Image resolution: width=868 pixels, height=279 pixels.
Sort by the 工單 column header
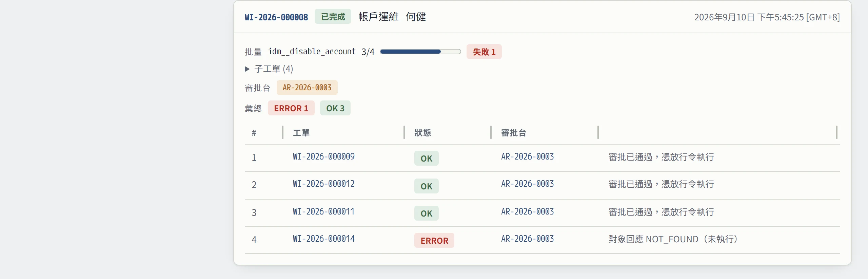coord(301,133)
